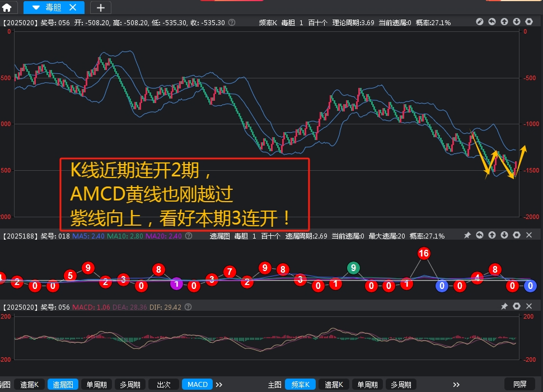Click the green 9 marker in 遗漏图
543x392 pixels.
(x=353, y=268)
